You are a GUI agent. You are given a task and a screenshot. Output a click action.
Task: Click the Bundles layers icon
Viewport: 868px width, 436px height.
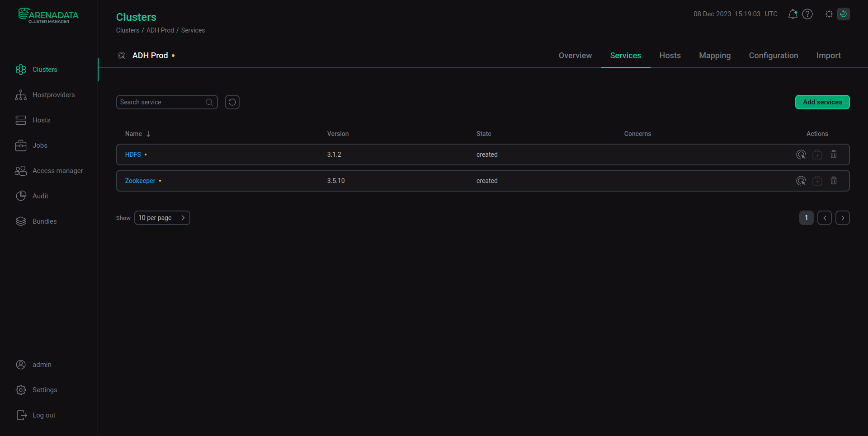[x=21, y=221]
